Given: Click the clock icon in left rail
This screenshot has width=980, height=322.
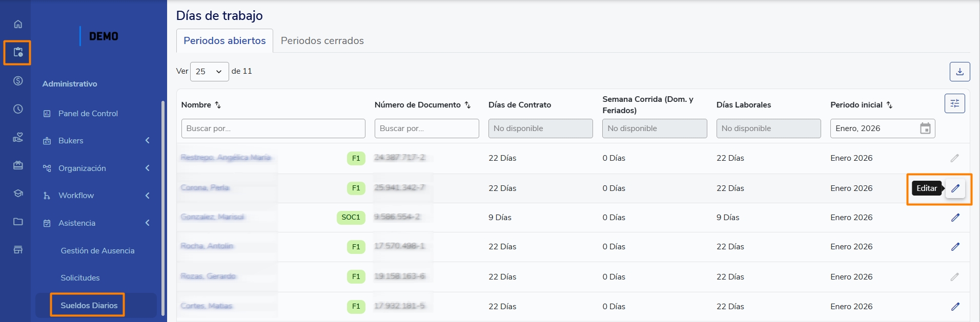Looking at the screenshot, I should pos(18,109).
